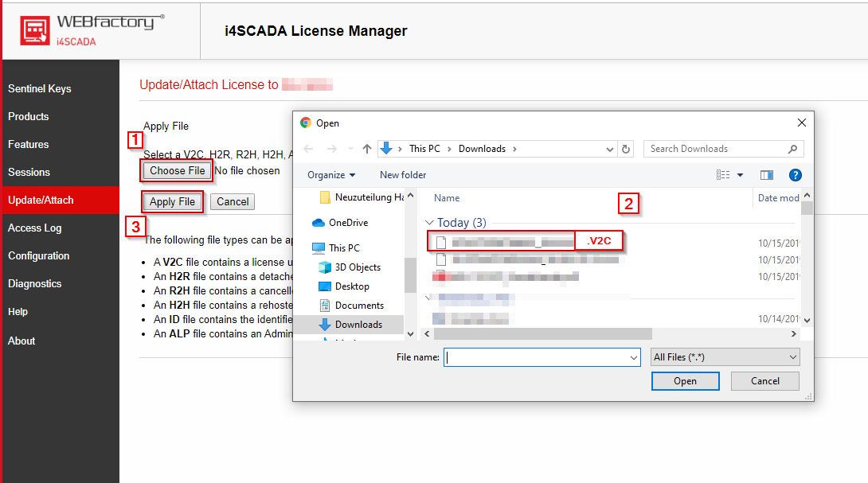Click the File name input field
This screenshot has height=483, width=868.
(537, 357)
